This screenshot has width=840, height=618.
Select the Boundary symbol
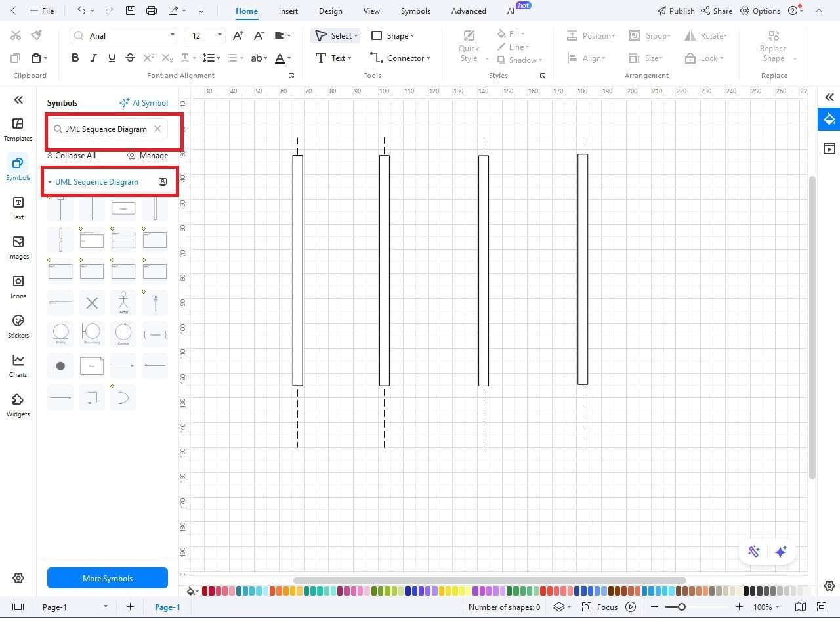[92, 334]
